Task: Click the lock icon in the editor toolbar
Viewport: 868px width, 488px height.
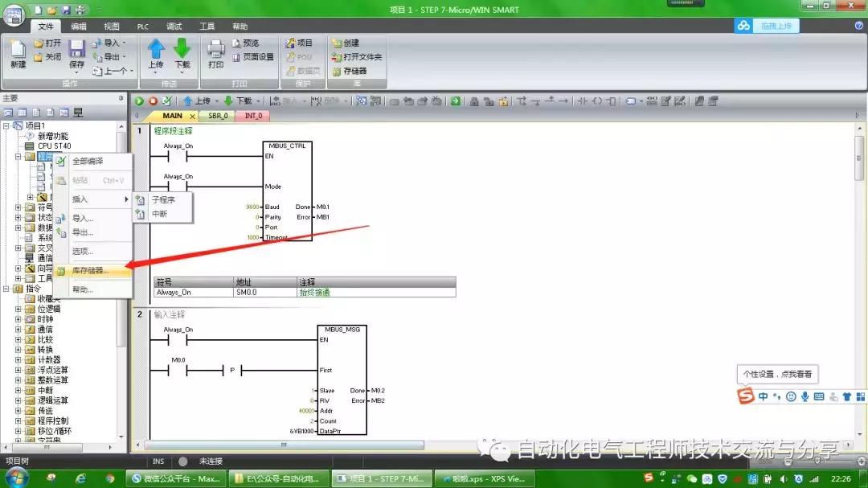Action: (x=474, y=100)
